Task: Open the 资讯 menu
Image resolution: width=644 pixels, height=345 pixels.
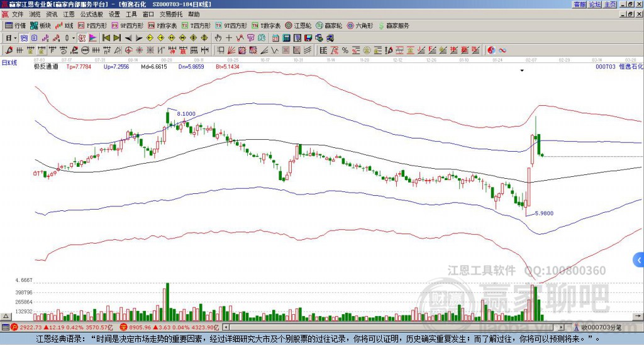Action: [52, 14]
